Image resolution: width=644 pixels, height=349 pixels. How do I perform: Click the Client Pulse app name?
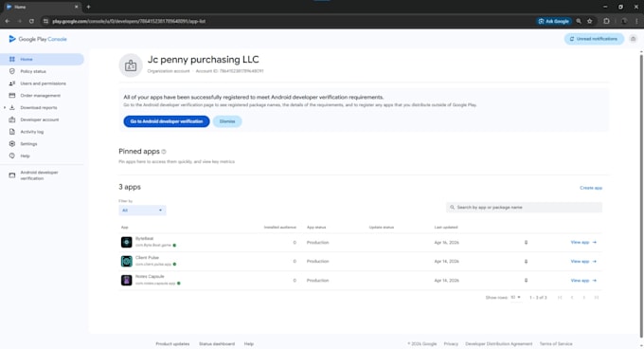click(147, 258)
